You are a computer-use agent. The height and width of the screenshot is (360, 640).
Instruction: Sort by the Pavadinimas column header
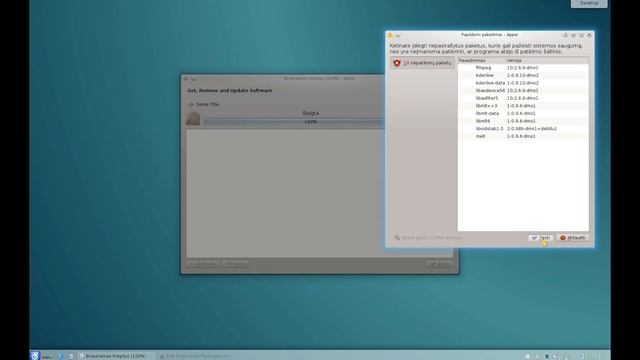[482, 60]
